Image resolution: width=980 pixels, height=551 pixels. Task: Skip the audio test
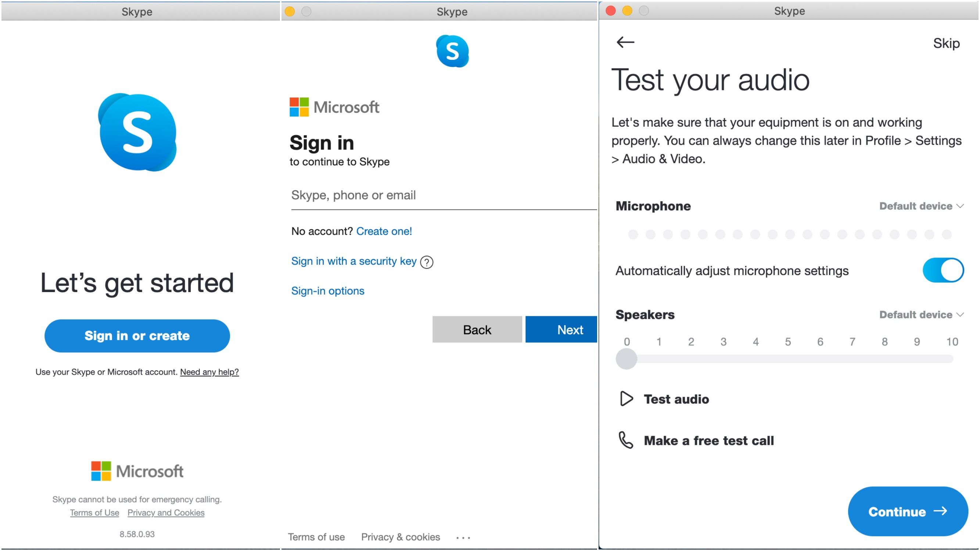click(946, 43)
